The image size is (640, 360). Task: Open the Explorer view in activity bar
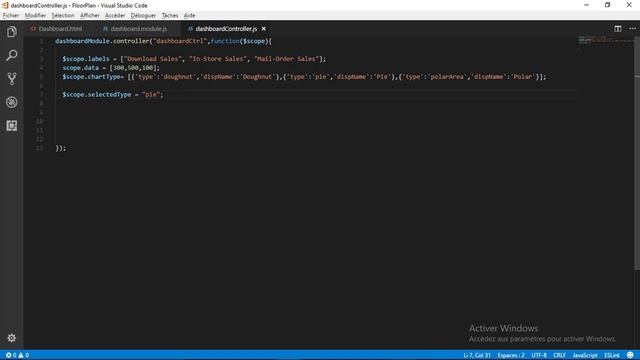tap(11, 31)
